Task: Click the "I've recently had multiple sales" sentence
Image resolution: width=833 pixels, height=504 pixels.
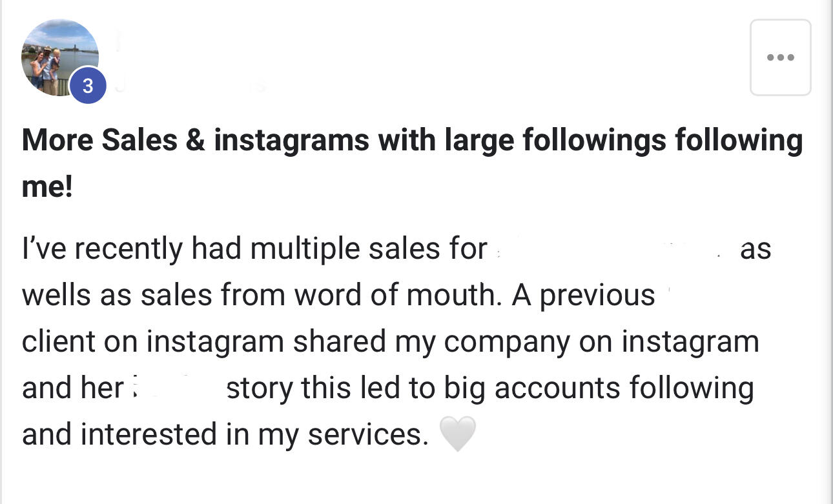Action: pyautogui.click(x=254, y=248)
